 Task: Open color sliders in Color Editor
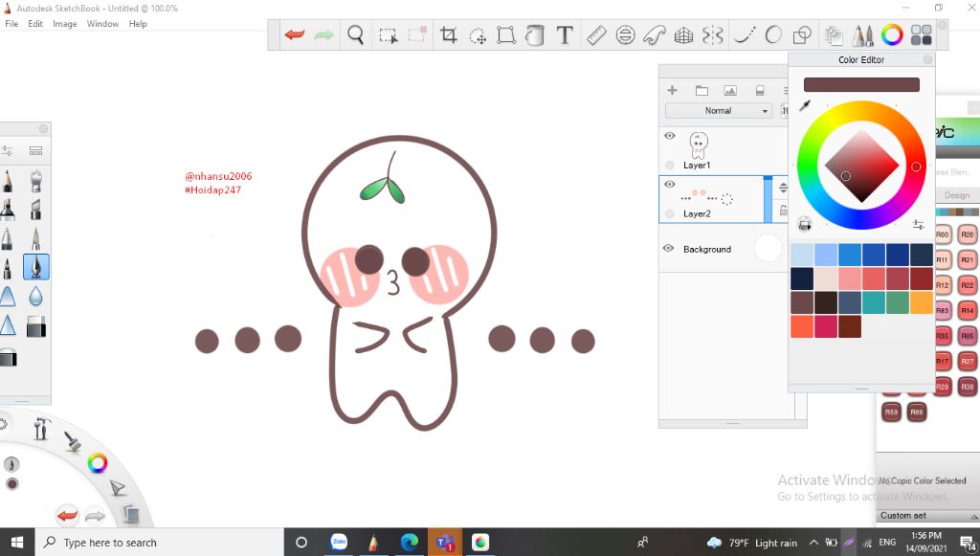(x=918, y=224)
